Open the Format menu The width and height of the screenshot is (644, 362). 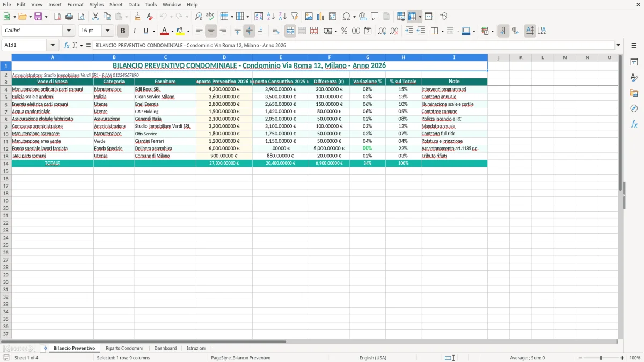[76, 4]
